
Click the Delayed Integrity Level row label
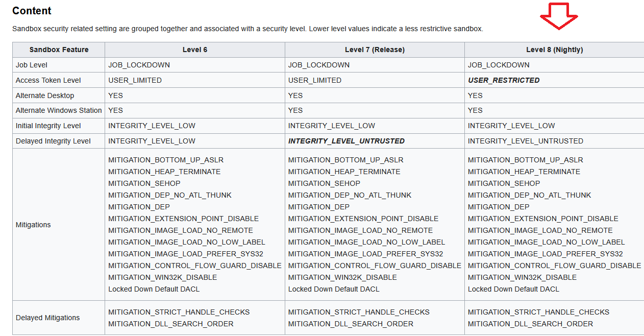53,141
